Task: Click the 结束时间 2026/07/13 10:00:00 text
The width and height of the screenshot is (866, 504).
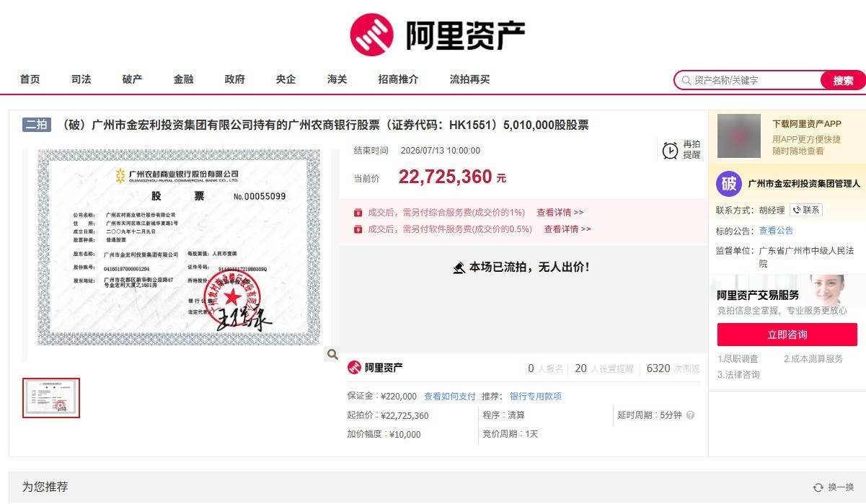Action: click(x=417, y=151)
